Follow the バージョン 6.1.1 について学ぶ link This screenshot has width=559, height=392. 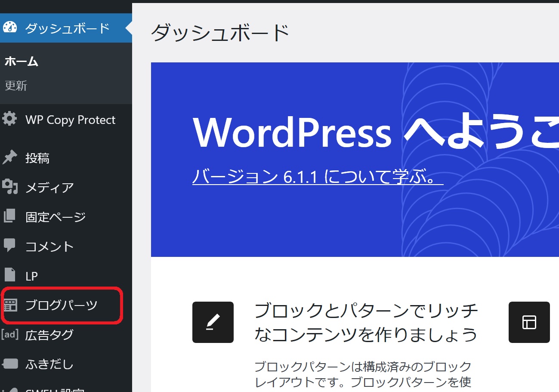coord(318,177)
